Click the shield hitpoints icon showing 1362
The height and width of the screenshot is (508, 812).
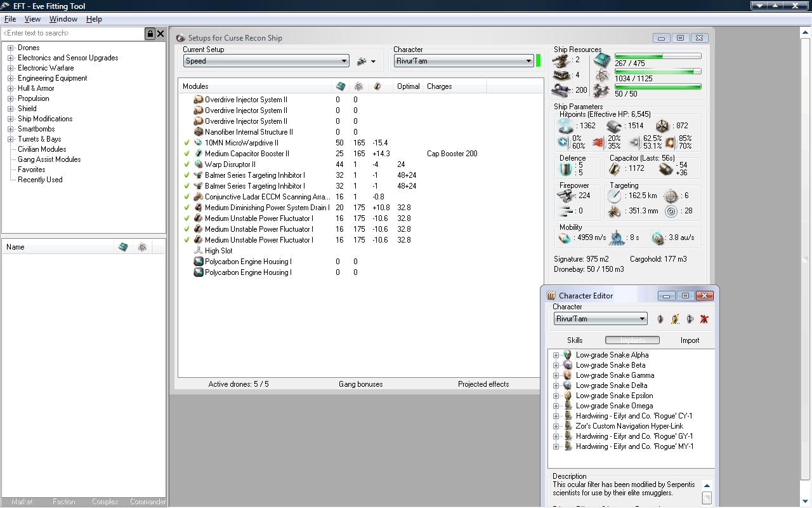(x=565, y=126)
